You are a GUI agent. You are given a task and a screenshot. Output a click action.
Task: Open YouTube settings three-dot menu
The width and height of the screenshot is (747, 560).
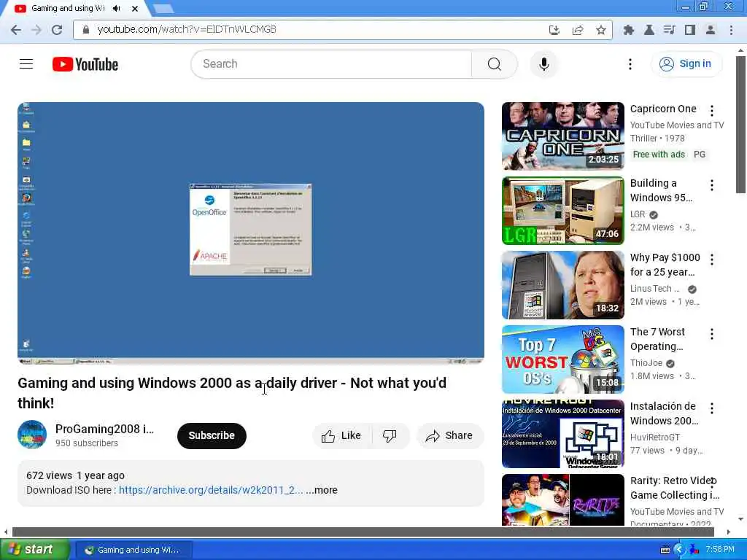click(x=630, y=64)
